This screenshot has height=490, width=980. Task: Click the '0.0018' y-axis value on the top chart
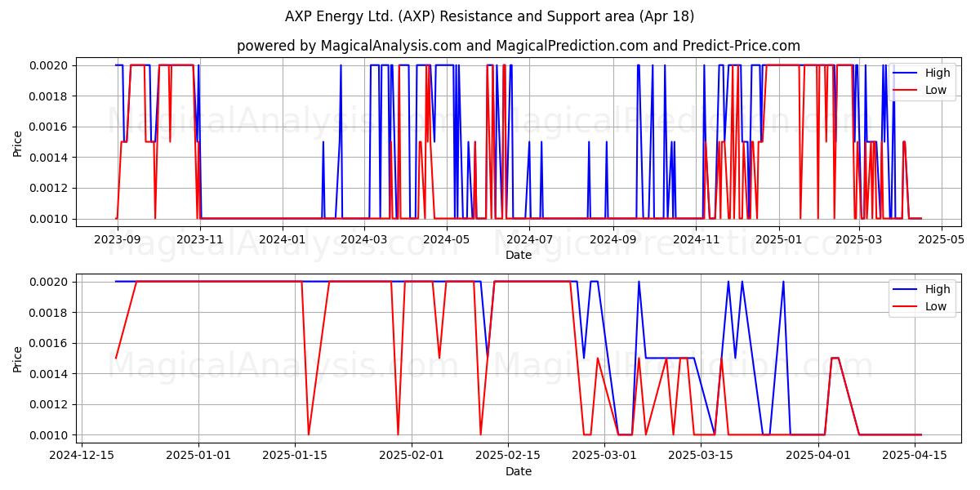[x=50, y=96]
